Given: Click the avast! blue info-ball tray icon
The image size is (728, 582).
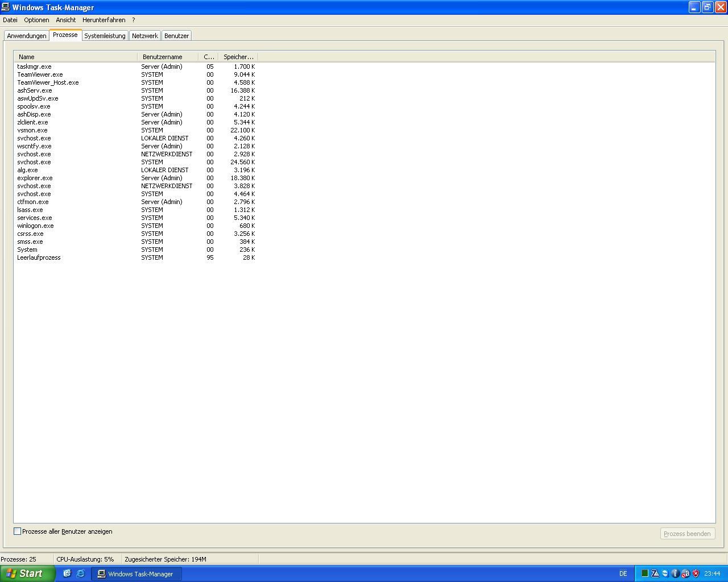Looking at the screenshot, I should 675,573.
